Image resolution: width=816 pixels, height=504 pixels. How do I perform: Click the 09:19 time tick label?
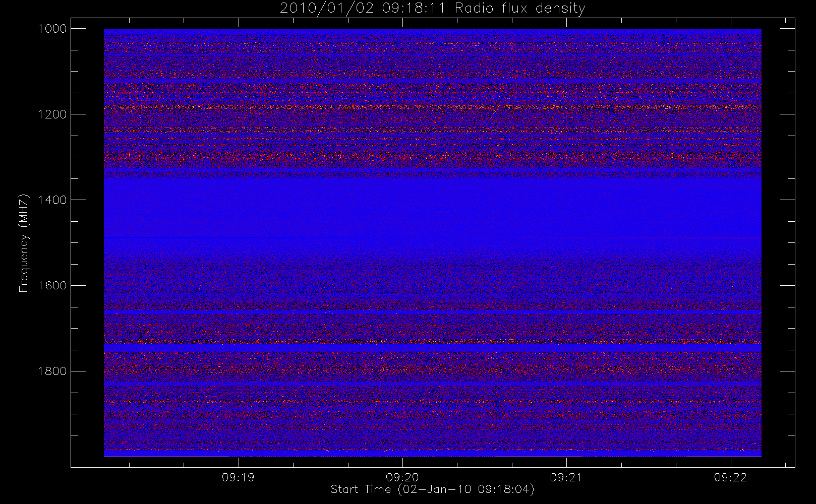[238, 477]
